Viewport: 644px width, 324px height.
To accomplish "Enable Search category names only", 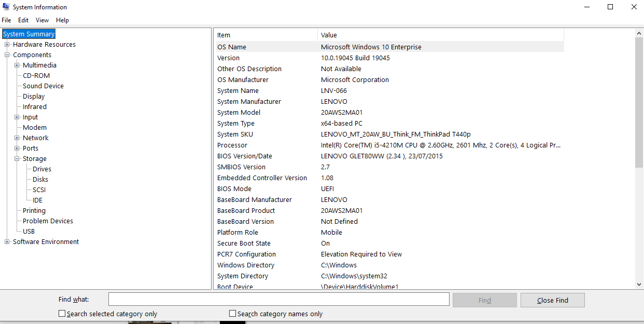I will [233, 314].
